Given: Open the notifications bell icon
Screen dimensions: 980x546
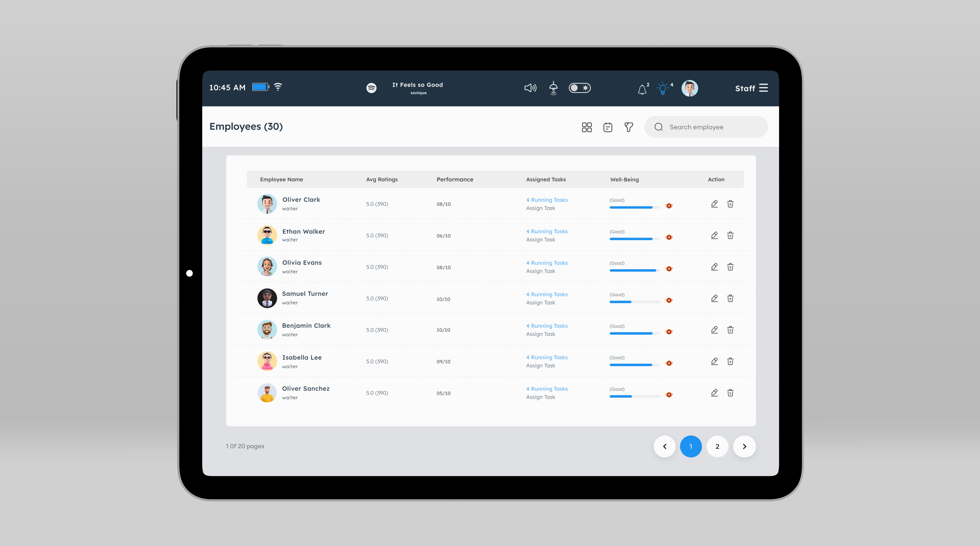Looking at the screenshot, I should pos(642,89).
